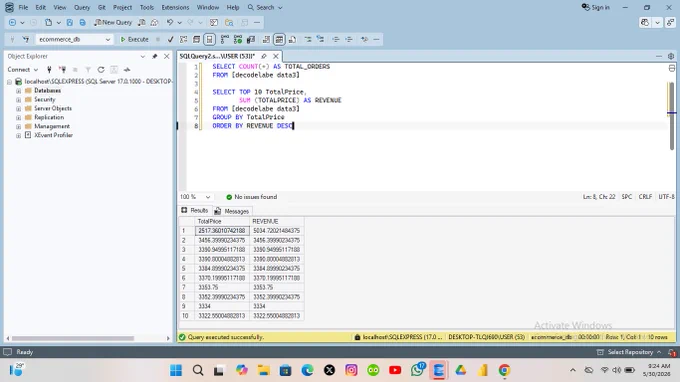680x382 pixels.
Task: Toggle IntelliSense Enabled button
Action: click(209, 39)
